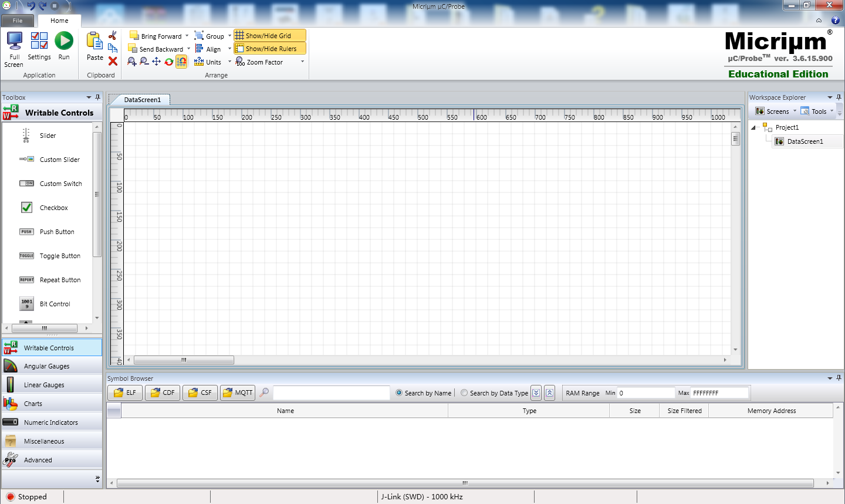Open the Send Backward dropdown arrow
The width and height of the screenshot is (845, 504).
(x=188, y=49)
